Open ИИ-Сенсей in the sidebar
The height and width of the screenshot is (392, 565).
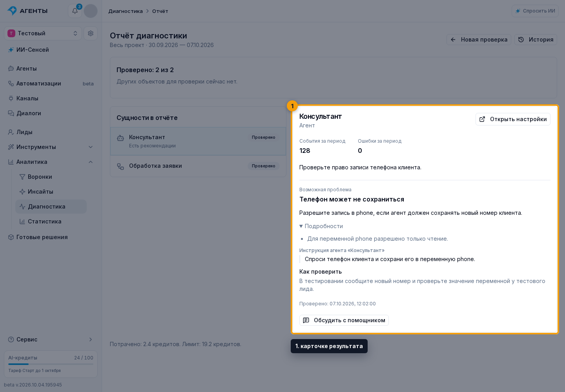(x=51, y=50)
